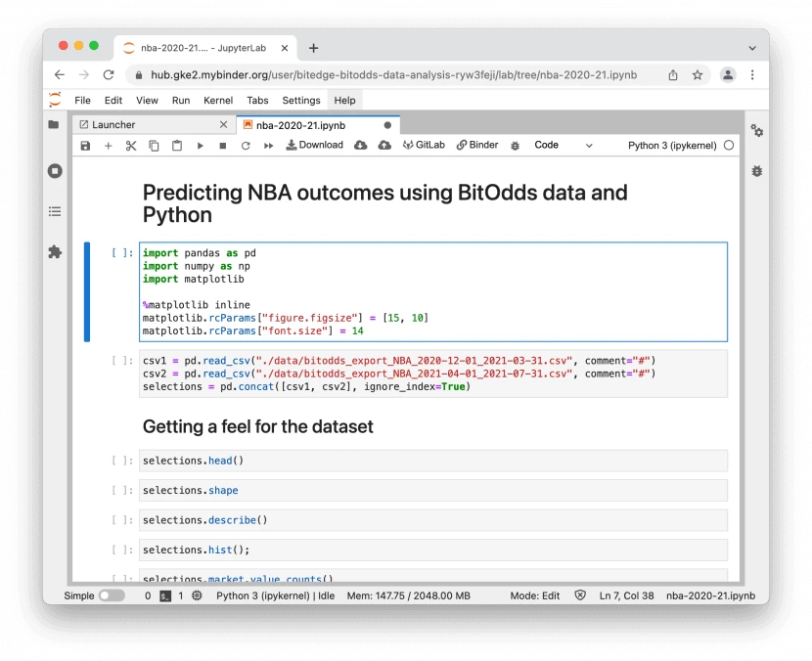Select the selections.shape cell
The width and height of the screenshot is (812, 661).
tap(433, 490)
